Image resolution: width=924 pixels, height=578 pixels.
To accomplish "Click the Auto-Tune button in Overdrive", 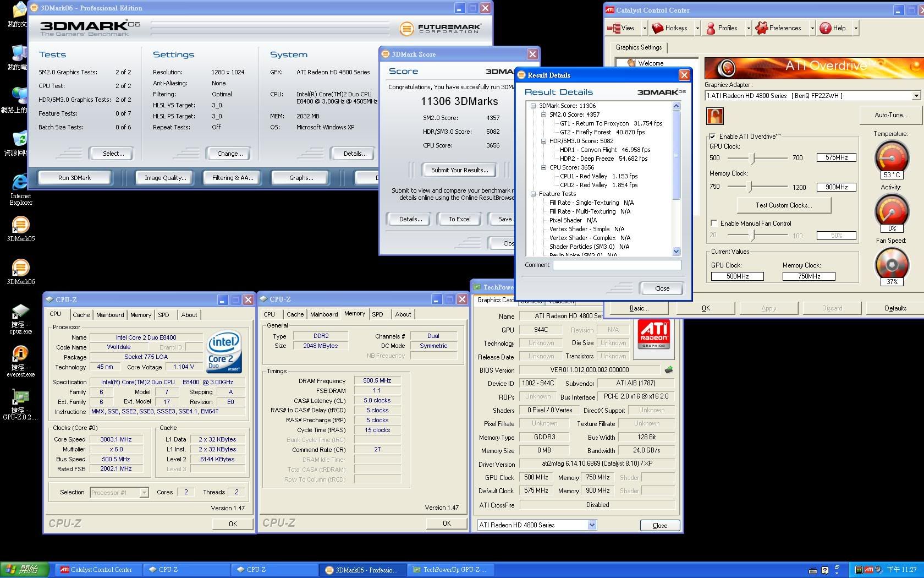I will 890,115.
